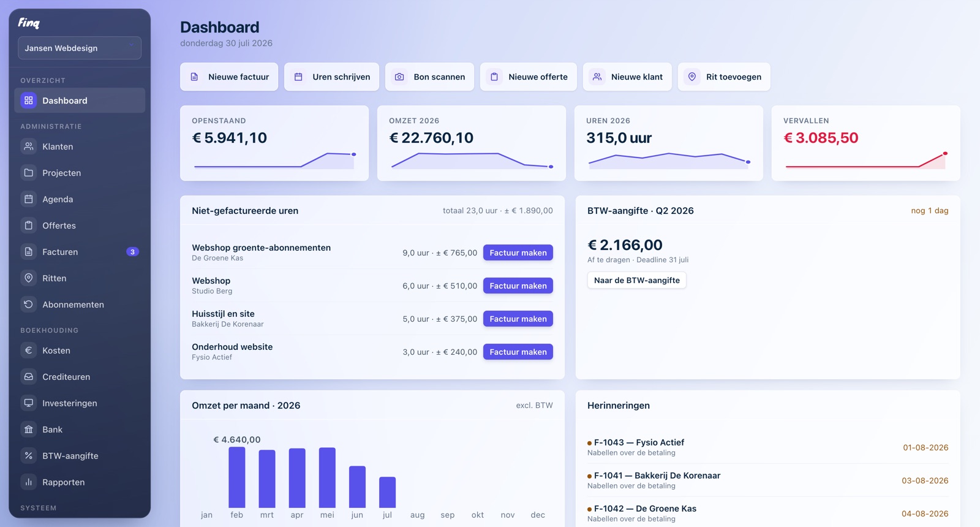The image size is (980, 527).
Task: Open reminder F-1042 — De Groene Kas
Action: 768,514
